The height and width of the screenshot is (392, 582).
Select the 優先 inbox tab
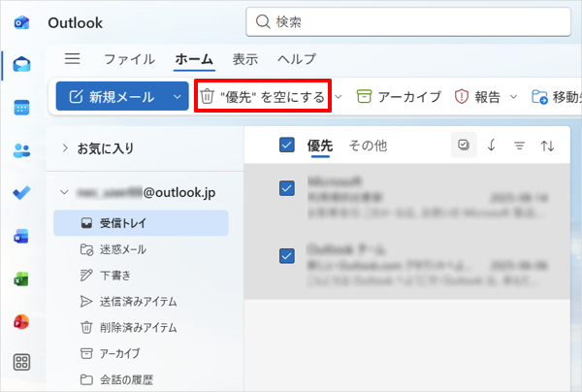pos(320,146)
